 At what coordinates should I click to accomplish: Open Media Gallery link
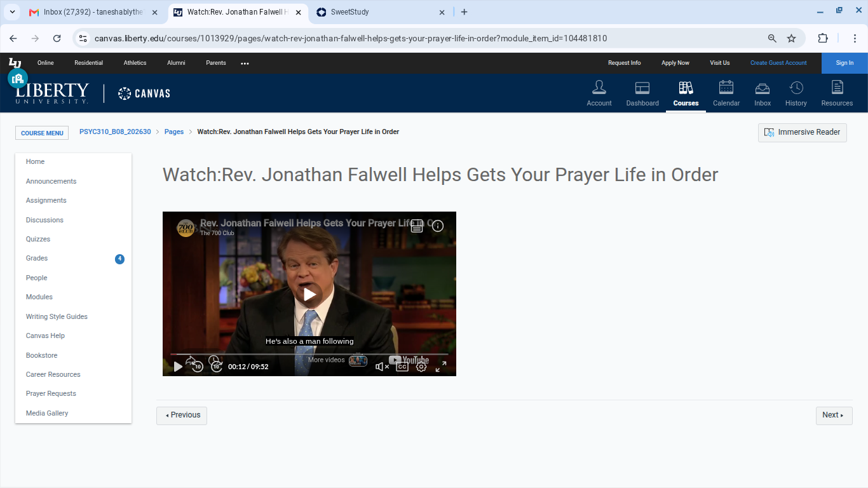coord(47,414)
